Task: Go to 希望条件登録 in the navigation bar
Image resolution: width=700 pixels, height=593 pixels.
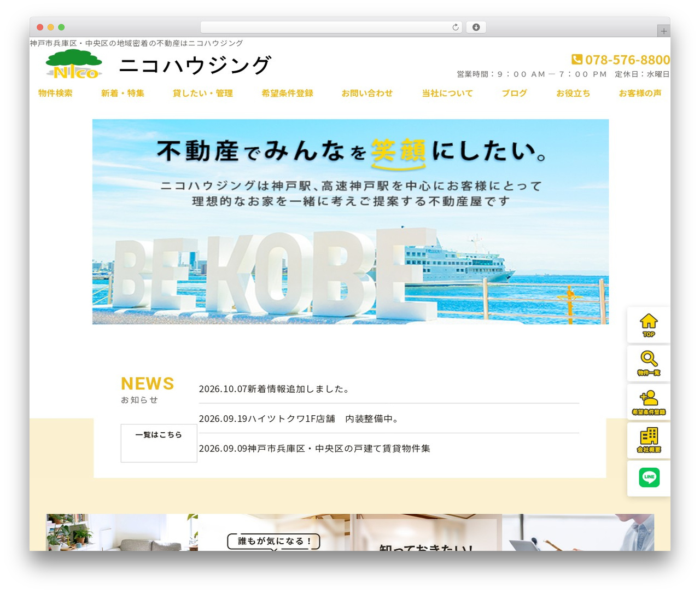Action: (x=287, y=94)
